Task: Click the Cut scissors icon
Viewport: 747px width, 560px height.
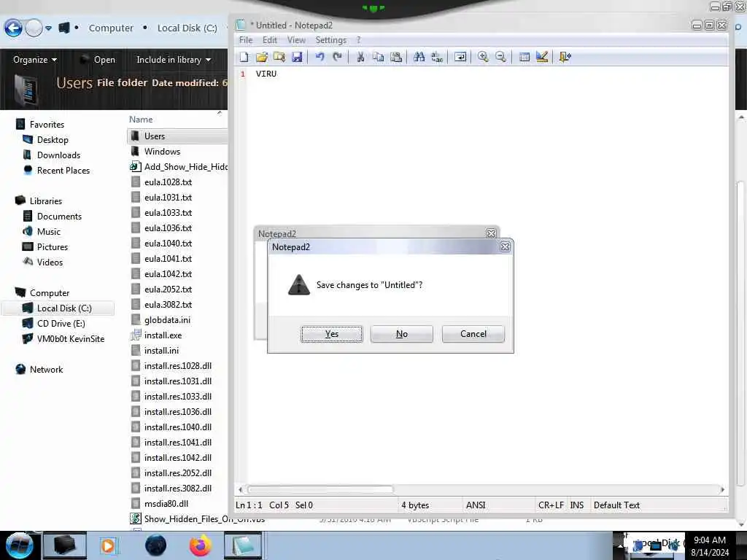Action: tap(360, 57)
